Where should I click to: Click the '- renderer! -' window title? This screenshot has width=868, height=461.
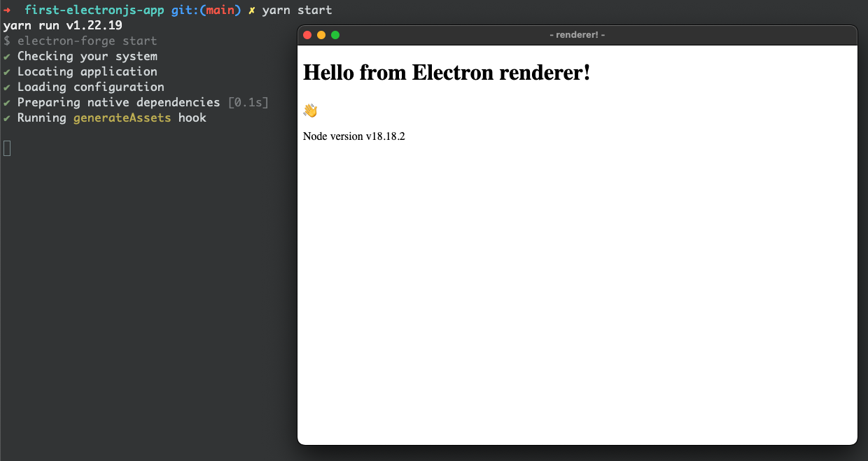[577, 35]
